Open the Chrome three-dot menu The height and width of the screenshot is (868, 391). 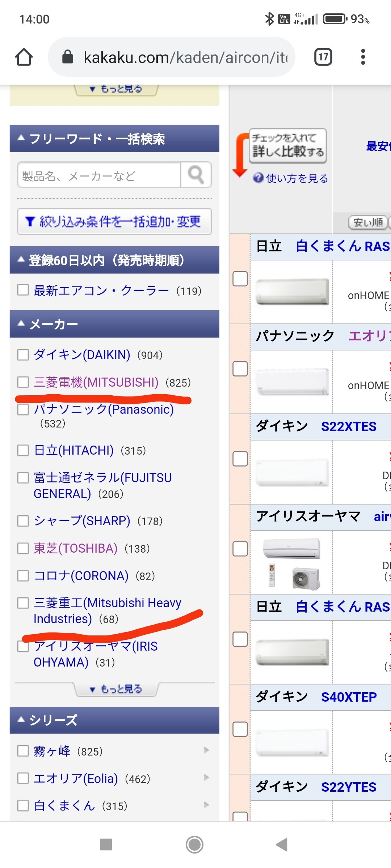click(363, 57)
